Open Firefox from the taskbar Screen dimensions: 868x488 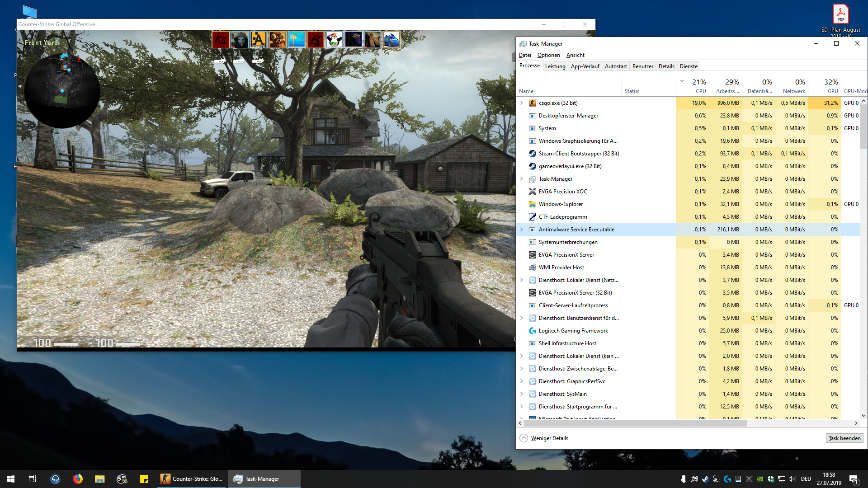pyautogui.click(x=78, y=479)
